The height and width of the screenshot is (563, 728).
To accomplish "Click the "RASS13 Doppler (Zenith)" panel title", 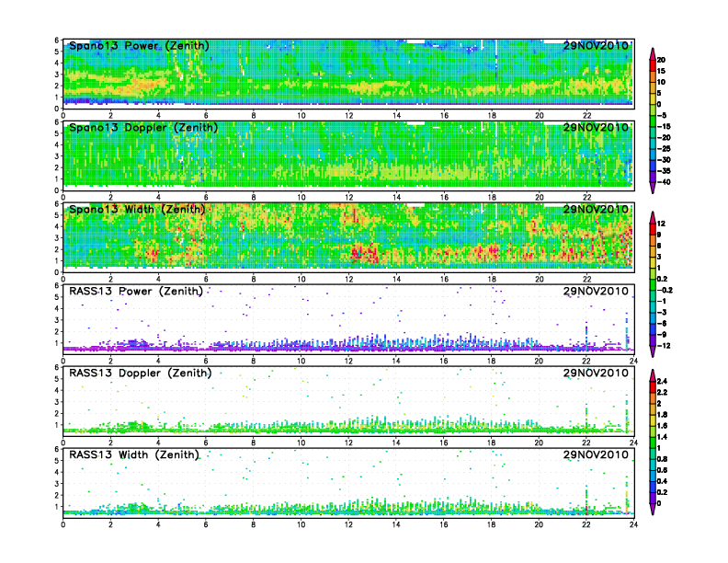I will [141, 373].
